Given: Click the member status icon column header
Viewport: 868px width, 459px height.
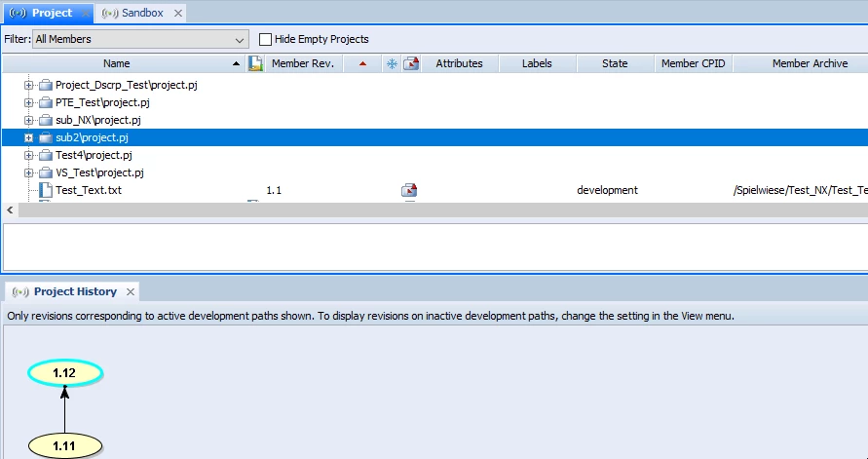Looking at the screenshot, I should click(x=254, y=63).
